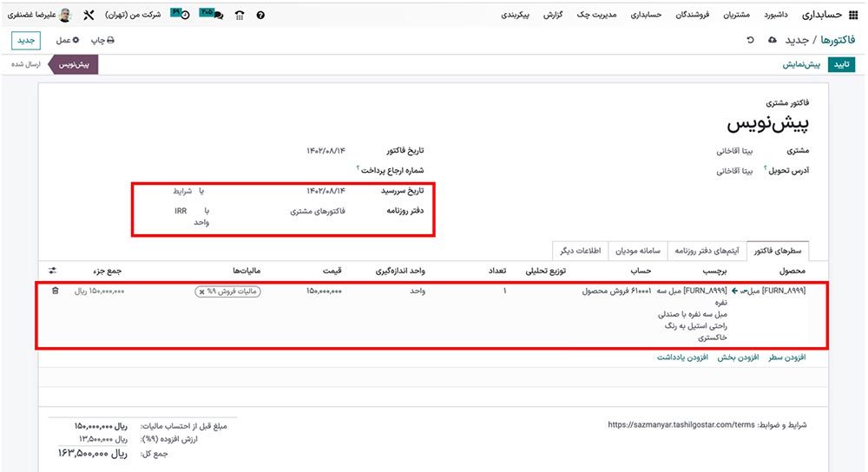Open the فروشندگان menu
The image size is (868, 472).
point(692,15)
